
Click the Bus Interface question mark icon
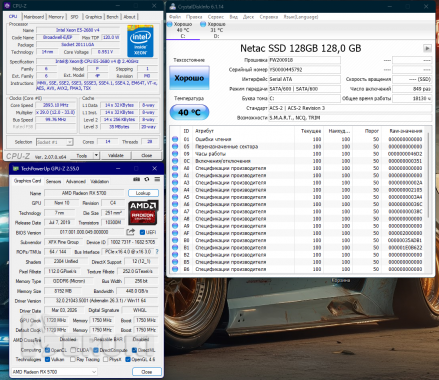pyautogui.click(x=157, y=252)
